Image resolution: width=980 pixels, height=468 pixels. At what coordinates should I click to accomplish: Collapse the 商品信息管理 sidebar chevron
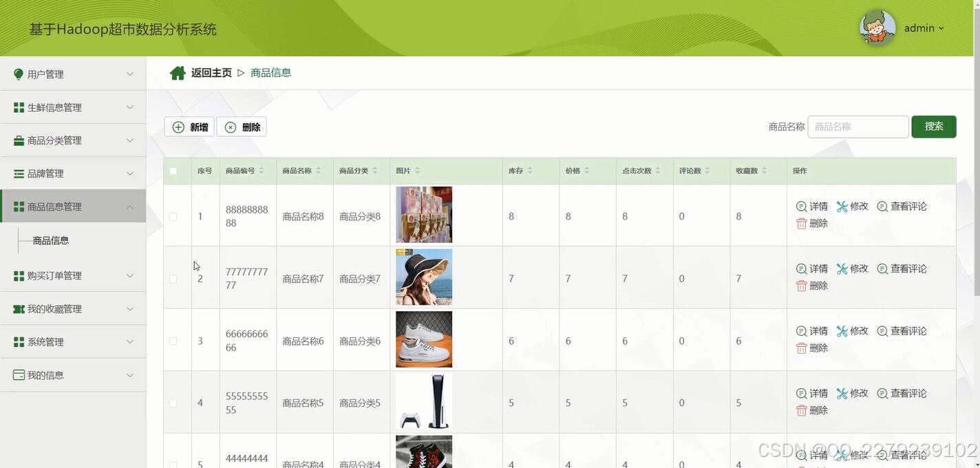coord(130,206)
